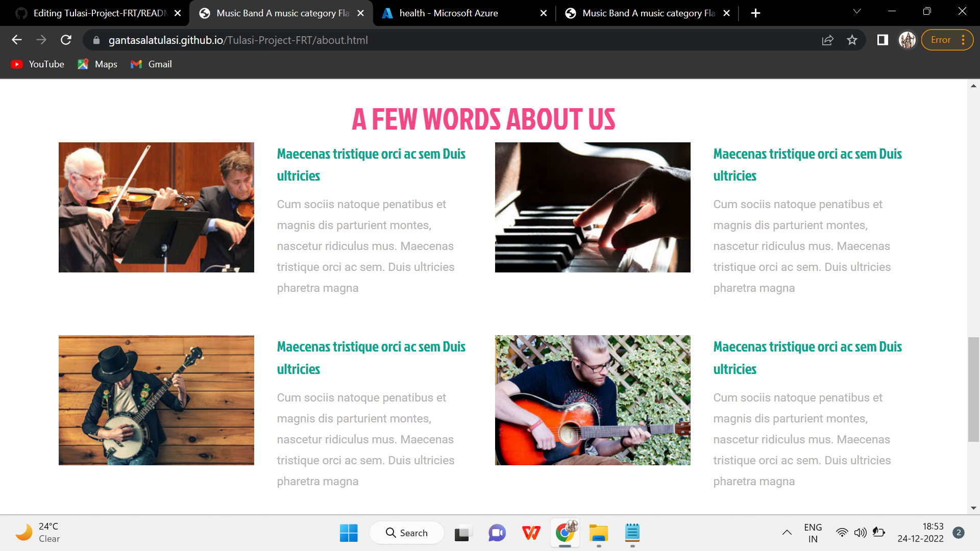The width and height of the screenshot is (980, 551).
Task: Click the A FEW WORDS ABOUT US heading
Action: (x=483, y=119)
